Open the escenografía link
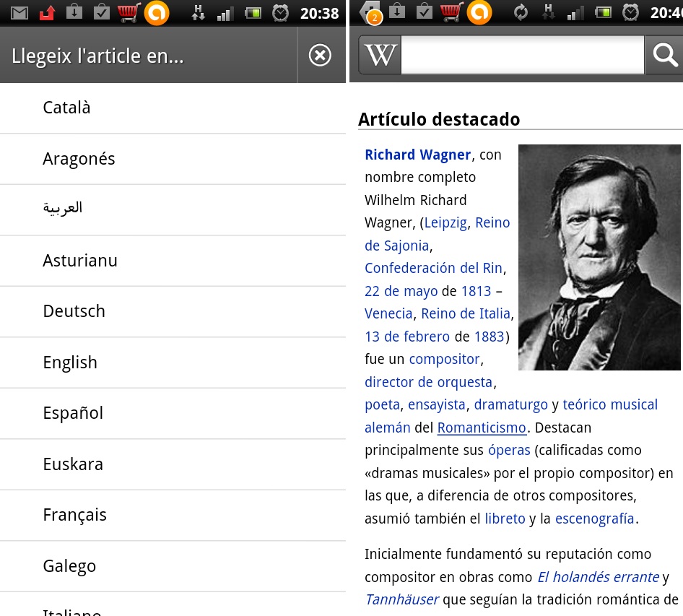The height and width of the screenshot is (616, 683). point(594,519)
